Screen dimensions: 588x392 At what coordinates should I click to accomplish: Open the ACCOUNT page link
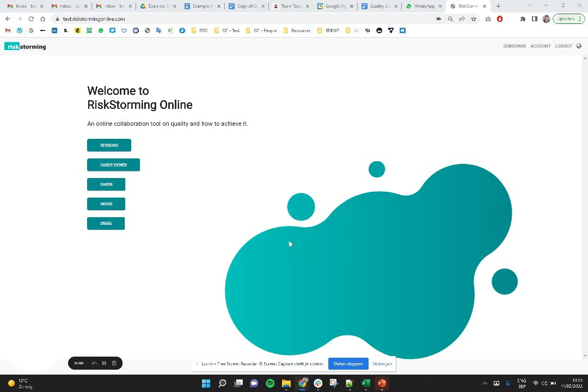pos(541,46)
